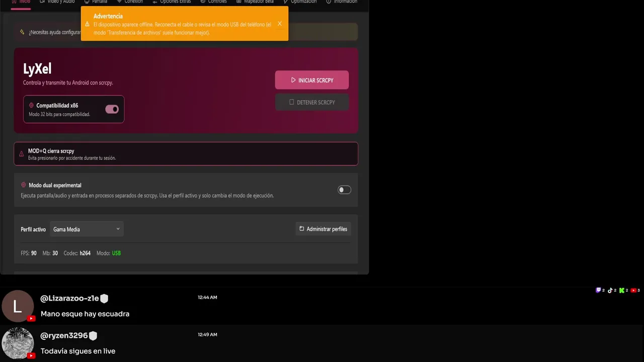Click the shield badge next to @Lizarazoo-z1e
Viewport: 644px width, 362px height.
click(104, 299)
